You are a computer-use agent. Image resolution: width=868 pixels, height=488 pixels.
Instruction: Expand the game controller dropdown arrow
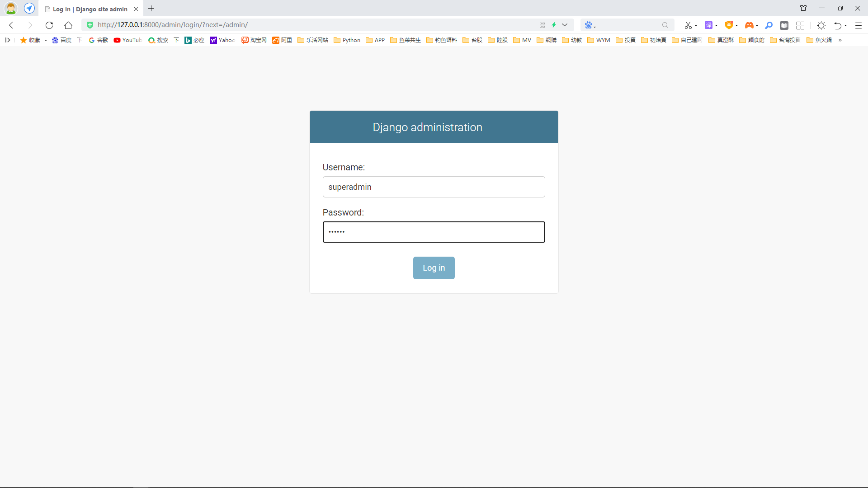pos(757,25)
